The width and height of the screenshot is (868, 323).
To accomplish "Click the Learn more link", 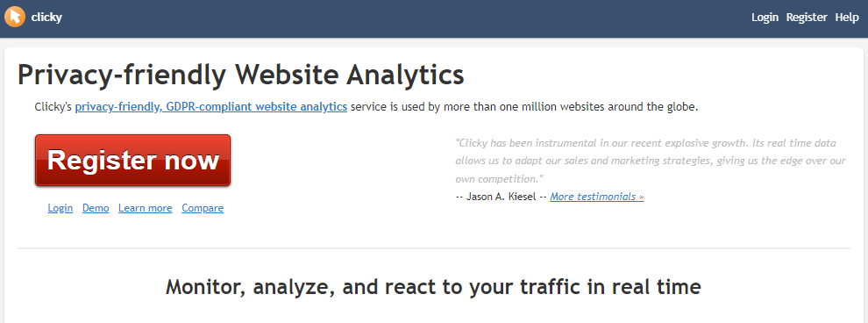I will point(145,208).
